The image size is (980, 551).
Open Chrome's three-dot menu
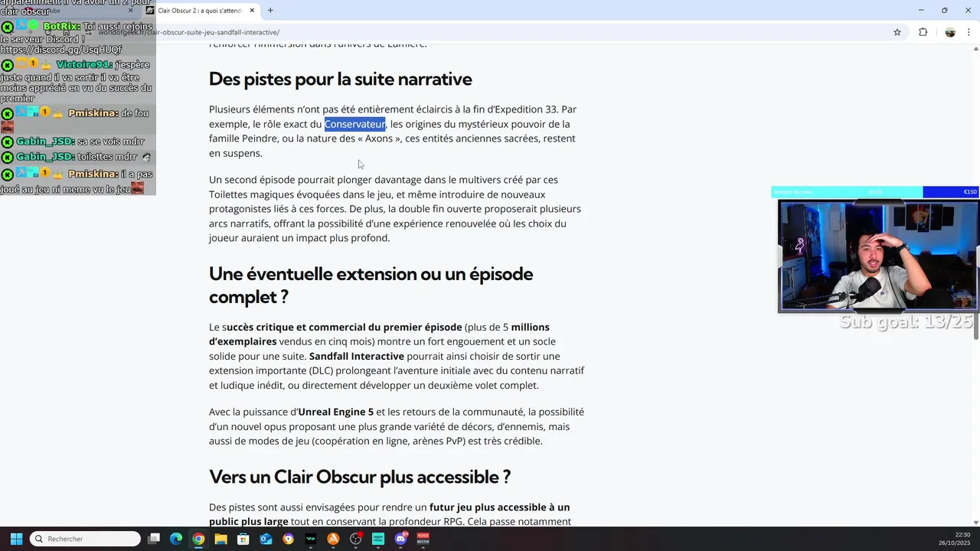969,32
